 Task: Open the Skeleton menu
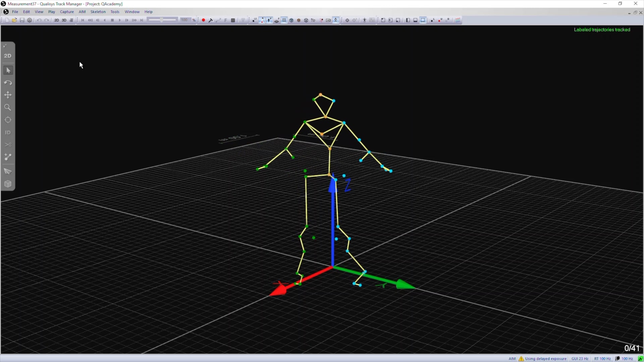(98, 12)
